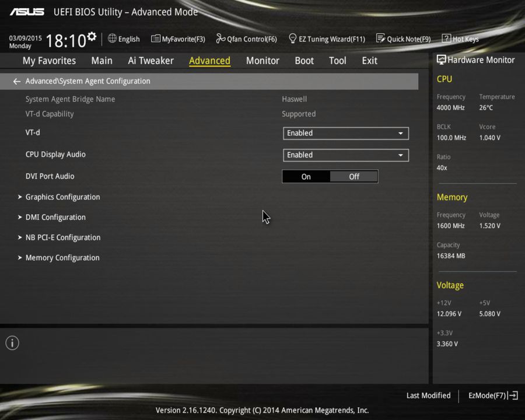Open the VT-d dropdown
This screenshot has height=420, width=525.
(x=345, y=133)
